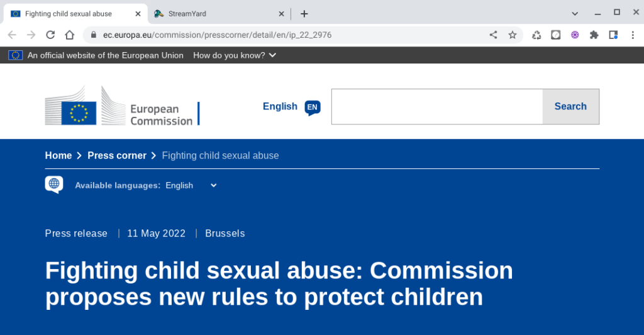The width and height of the screenshot is (644, 335).
Task: Open the Extensions puzzle piece menu
Action: pyautogui.click(x=594, y=35)
